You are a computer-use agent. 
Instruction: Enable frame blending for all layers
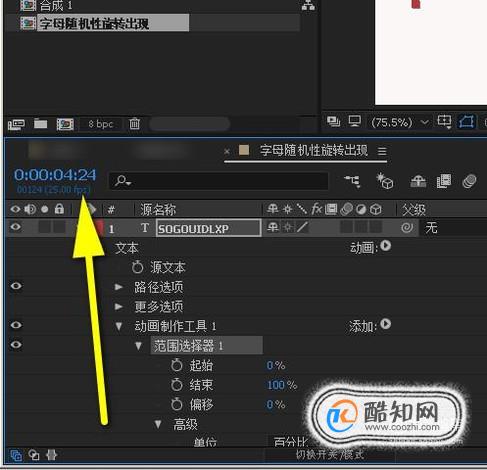tap(444, 181)
